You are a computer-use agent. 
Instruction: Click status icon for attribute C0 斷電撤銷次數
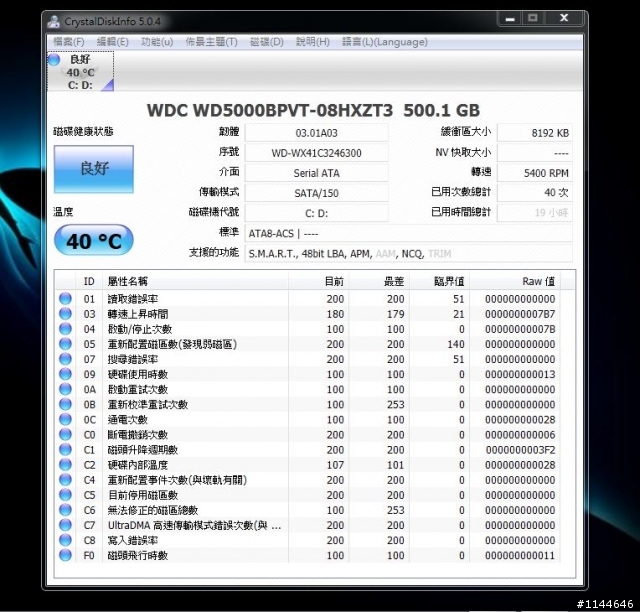coord(65,434)
